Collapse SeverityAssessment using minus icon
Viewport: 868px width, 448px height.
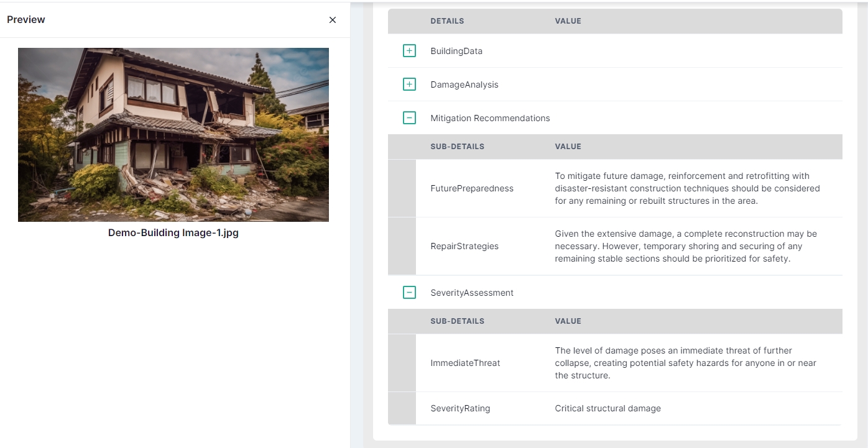(409, 293)
